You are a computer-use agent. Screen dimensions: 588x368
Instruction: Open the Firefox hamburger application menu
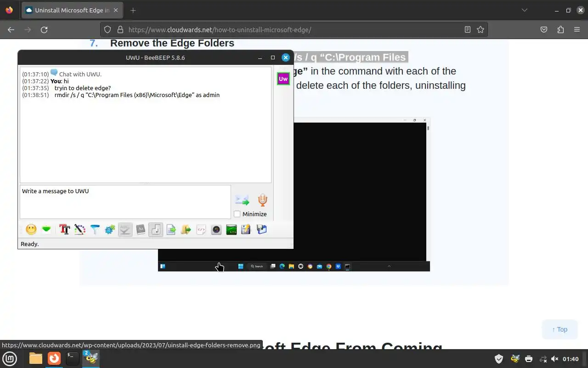click(x=577, y=29)
